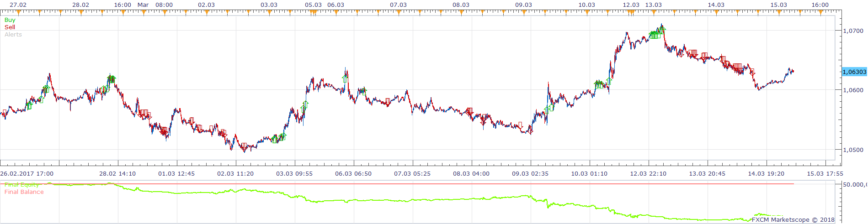868x224 pixels.
Task: Click the Final Equity legend label
Action: click(22, 185)
